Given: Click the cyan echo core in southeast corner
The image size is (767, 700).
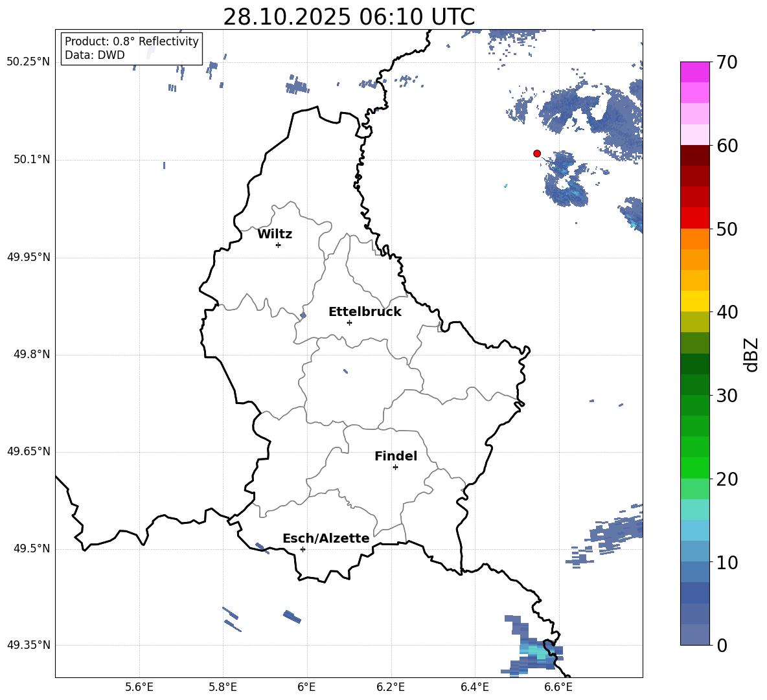Looking at the screenshot, I should (537, 652).
